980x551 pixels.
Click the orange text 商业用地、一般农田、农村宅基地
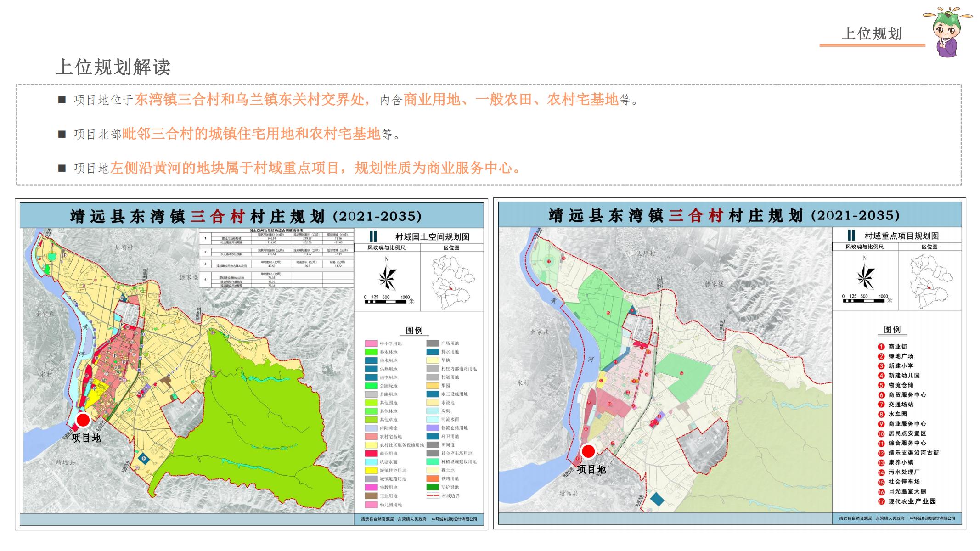coord(511,100)
